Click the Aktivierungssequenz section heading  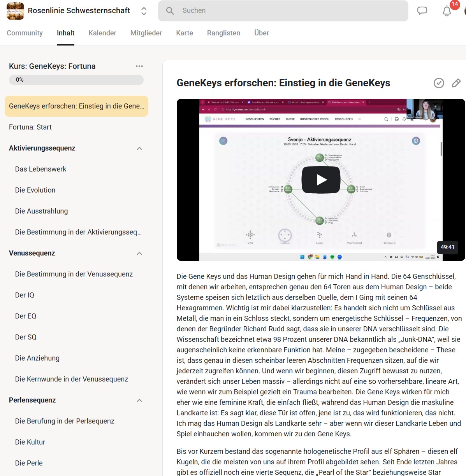coord(42,148)
